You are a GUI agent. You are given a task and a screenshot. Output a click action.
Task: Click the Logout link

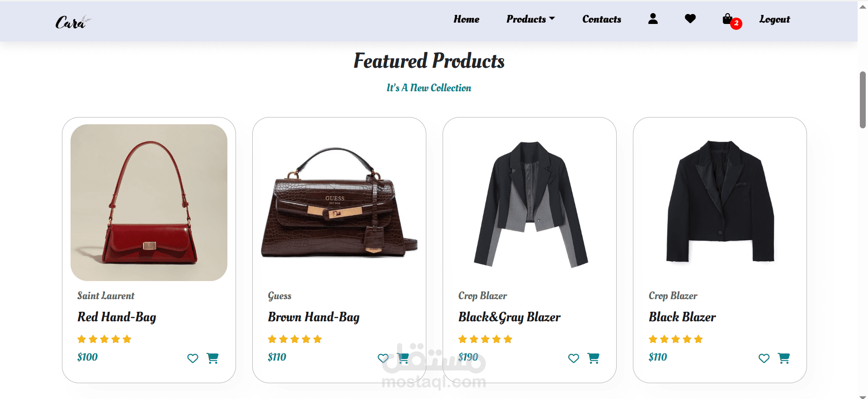click(774, 19)
